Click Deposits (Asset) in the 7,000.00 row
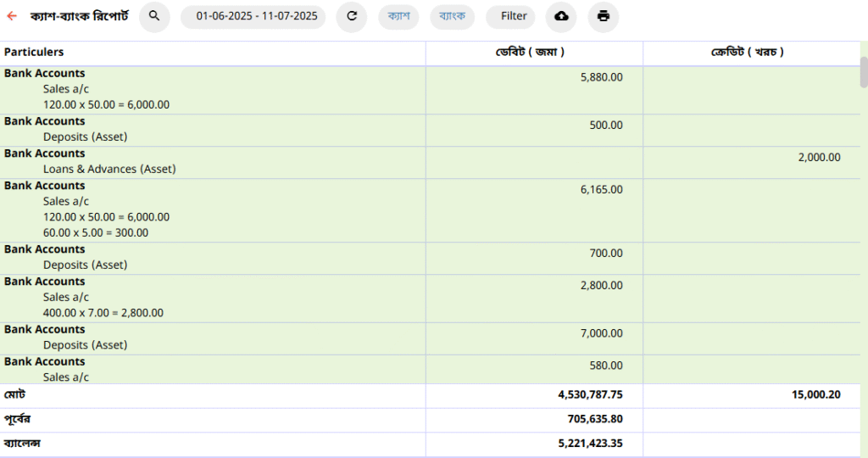This screenshot has height=458, width=868. tap(86, 345)
